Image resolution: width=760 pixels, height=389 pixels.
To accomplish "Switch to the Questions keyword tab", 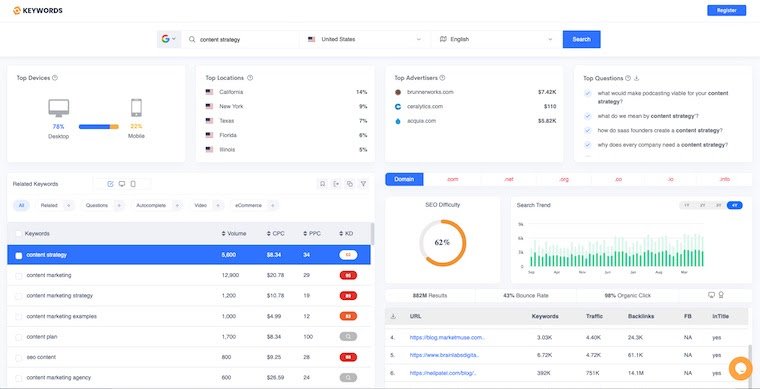I will pyautogui.click(x=96, y=205).
